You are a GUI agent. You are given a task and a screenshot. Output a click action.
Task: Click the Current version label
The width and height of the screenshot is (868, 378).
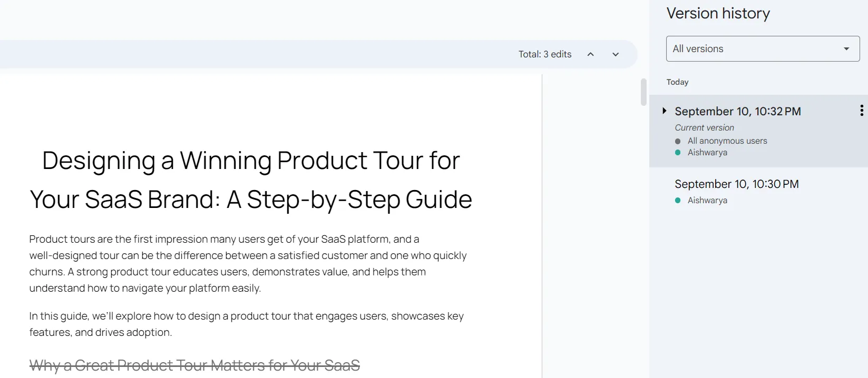704,127
